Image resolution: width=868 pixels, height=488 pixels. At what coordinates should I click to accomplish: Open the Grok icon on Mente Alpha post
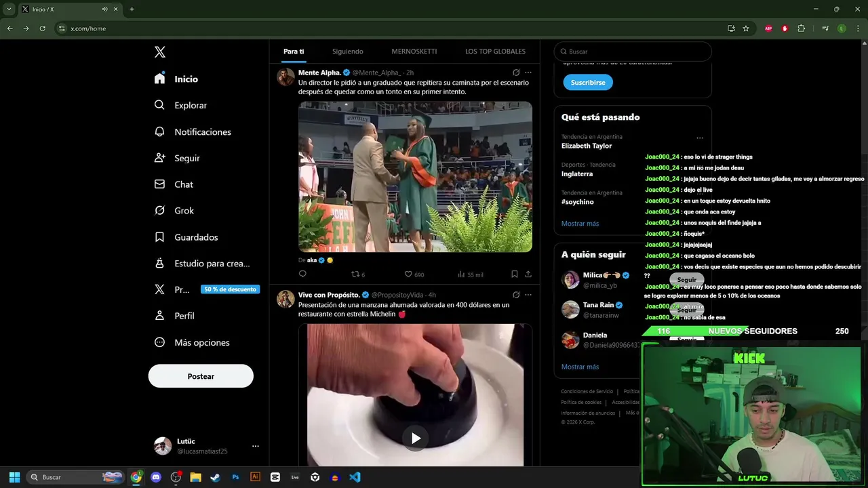[x=516, y=73]
